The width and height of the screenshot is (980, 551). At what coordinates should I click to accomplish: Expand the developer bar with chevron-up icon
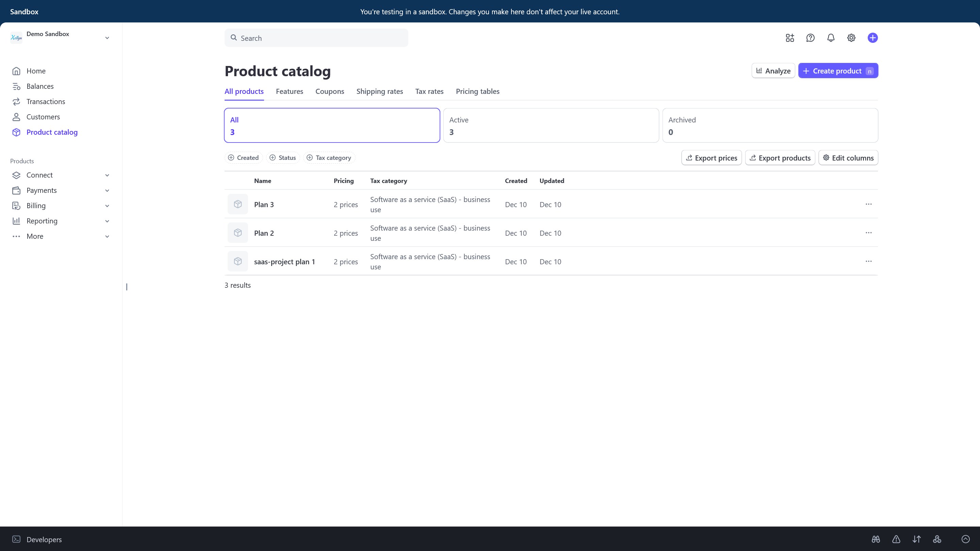966,539
